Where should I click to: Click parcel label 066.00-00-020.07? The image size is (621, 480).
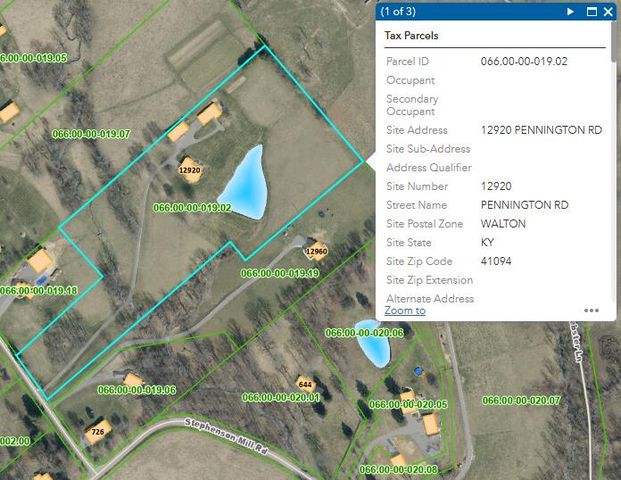coord(521,400)
